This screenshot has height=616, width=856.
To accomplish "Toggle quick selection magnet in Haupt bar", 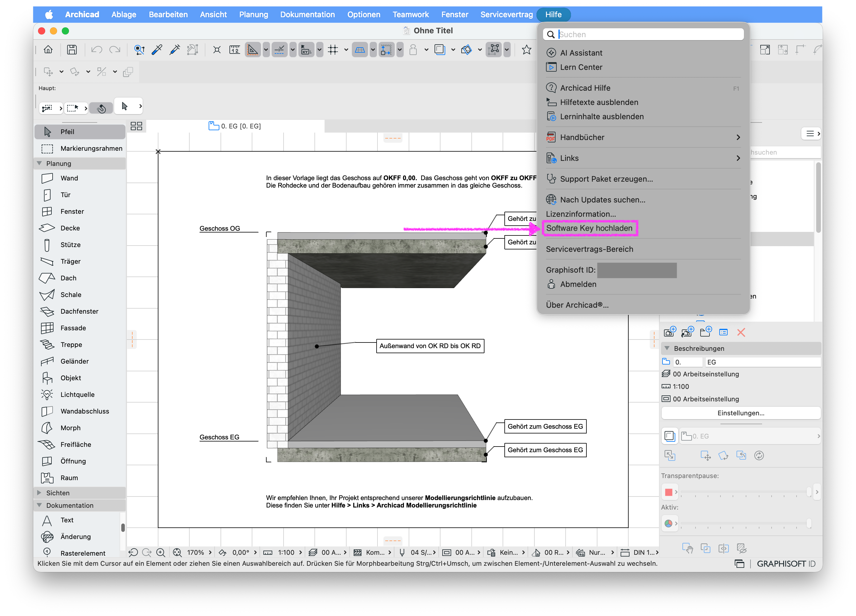I will point(101,108).
